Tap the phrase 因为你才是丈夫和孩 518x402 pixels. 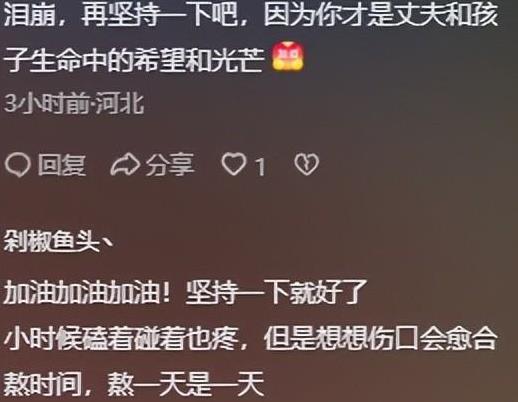pyautogui.click(x=381, y=14)
